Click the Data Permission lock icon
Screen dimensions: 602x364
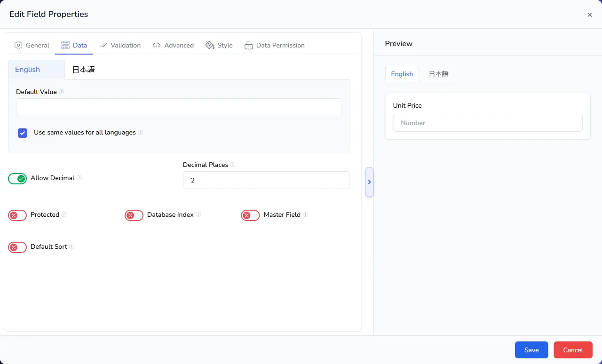click(249, 45)
